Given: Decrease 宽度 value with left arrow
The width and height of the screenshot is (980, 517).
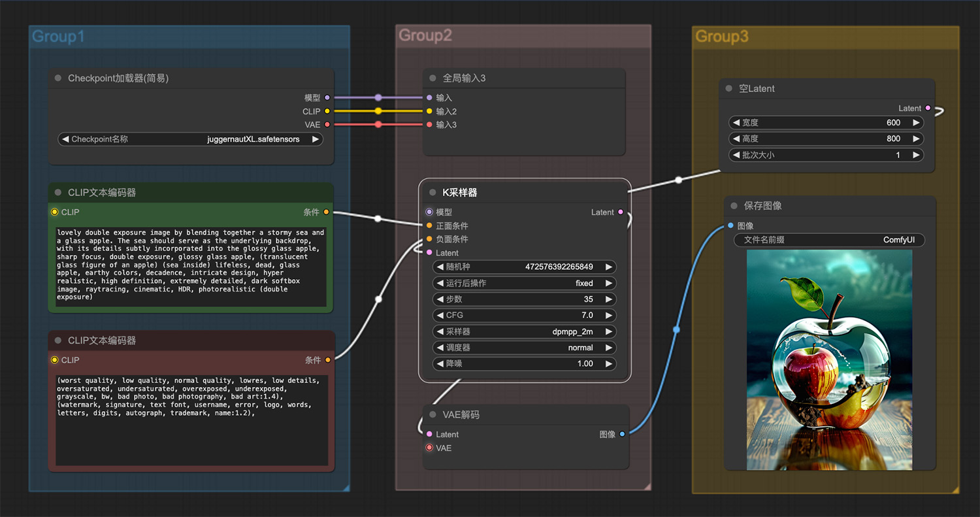Looking at the screenshot, I should 736,122.
